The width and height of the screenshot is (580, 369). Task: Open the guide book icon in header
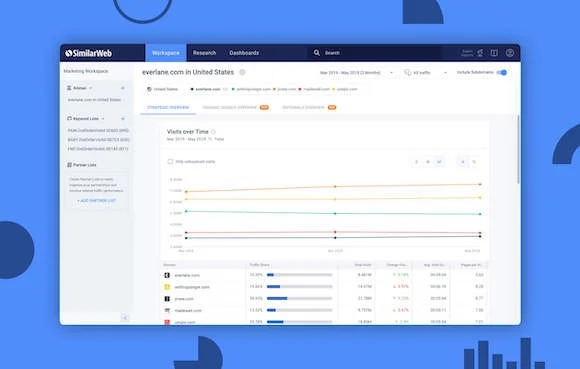[494, 53]
